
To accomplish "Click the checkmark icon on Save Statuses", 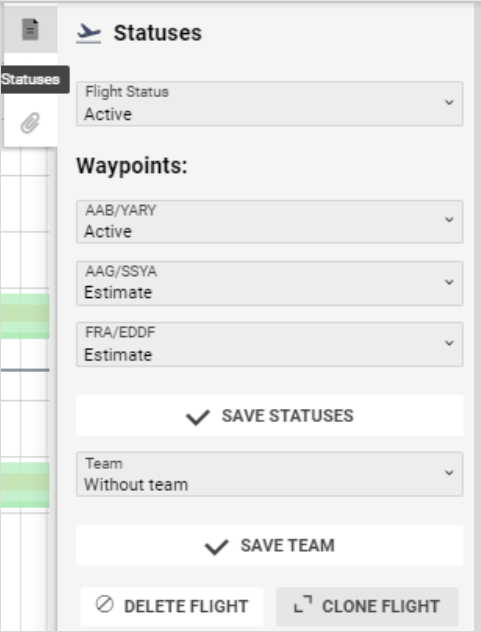I will [x=198, y=417].
